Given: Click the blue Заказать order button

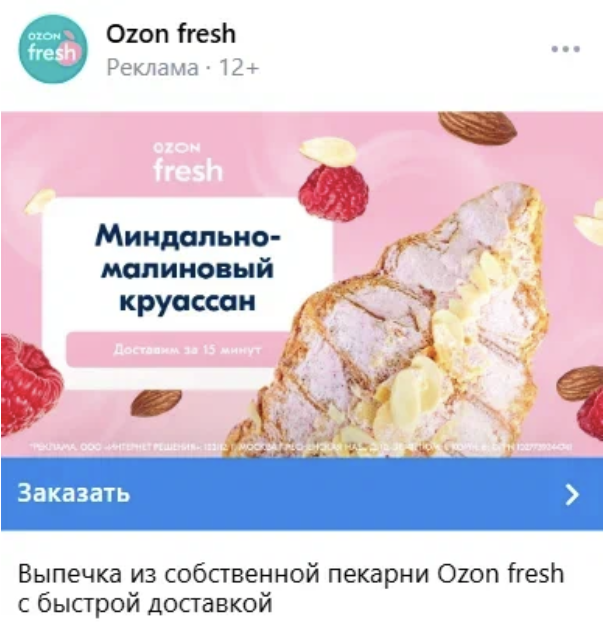Looking at the screenshot, I should 302,494.
